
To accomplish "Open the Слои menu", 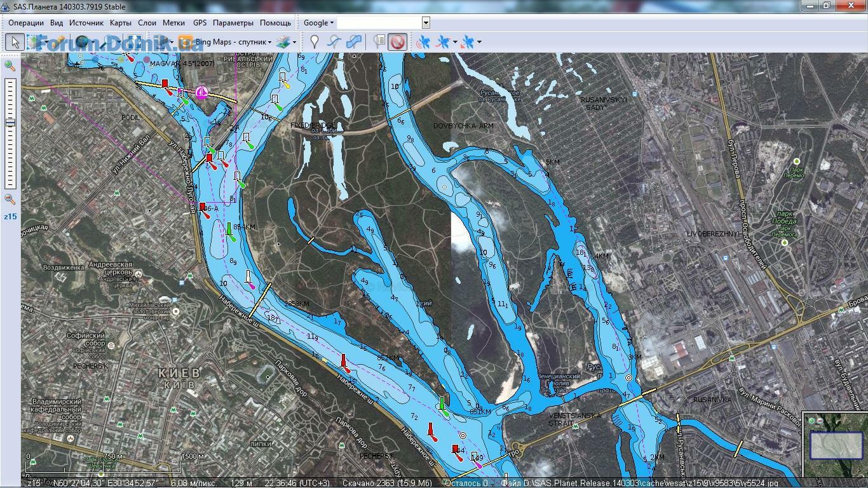I will coord(147,23).
